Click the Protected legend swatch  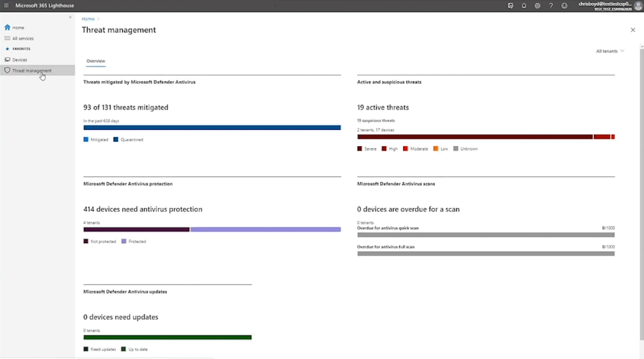coord(124,241)
